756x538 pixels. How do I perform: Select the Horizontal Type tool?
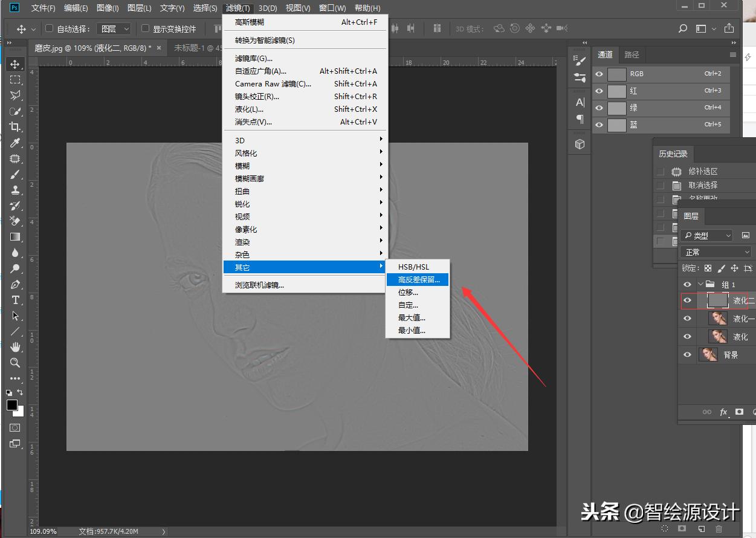(x=15, y=300)
